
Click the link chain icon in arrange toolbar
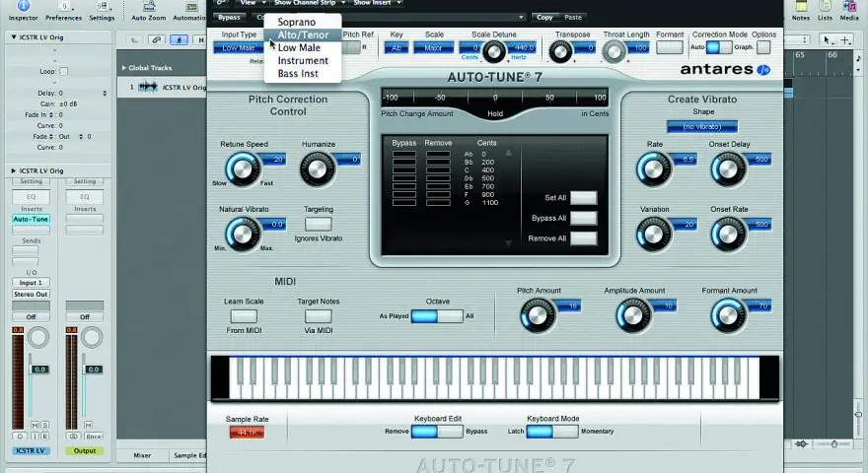point(157,39)
